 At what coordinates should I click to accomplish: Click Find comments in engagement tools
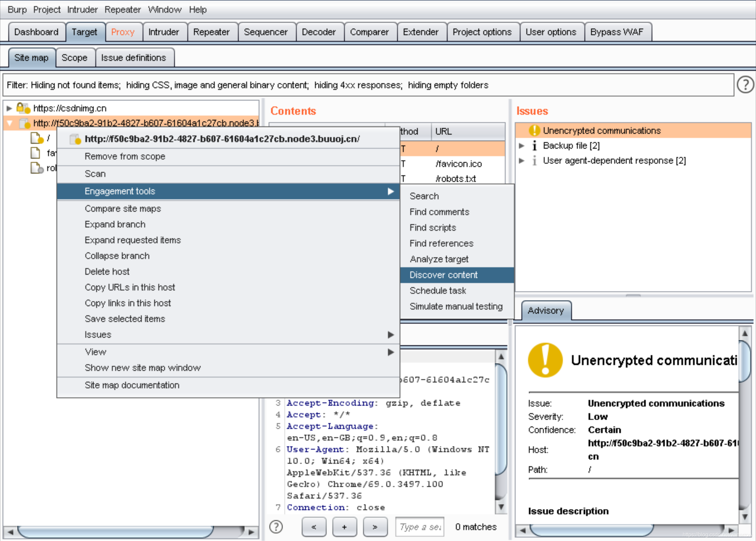pos(440,212)
